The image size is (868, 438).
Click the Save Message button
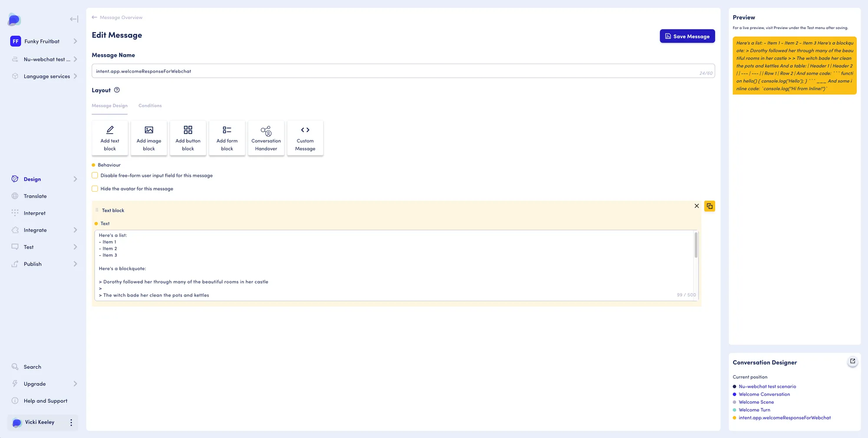687,36
